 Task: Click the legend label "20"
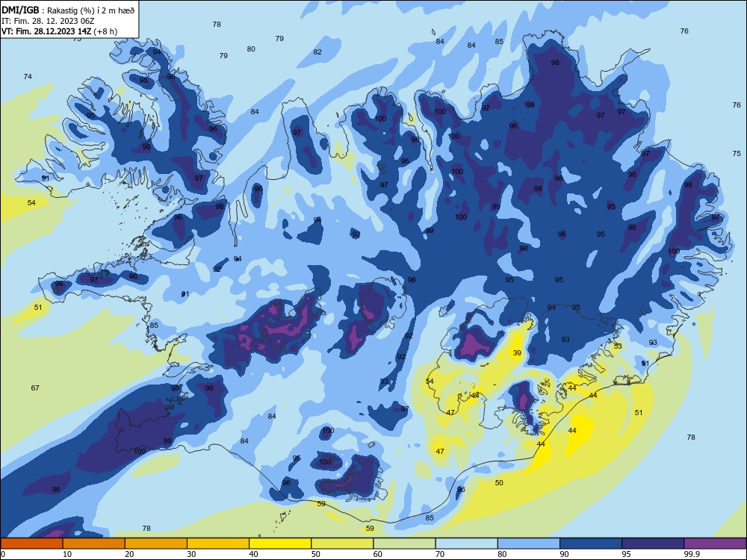pyautogui.click(x=129, y=554)
